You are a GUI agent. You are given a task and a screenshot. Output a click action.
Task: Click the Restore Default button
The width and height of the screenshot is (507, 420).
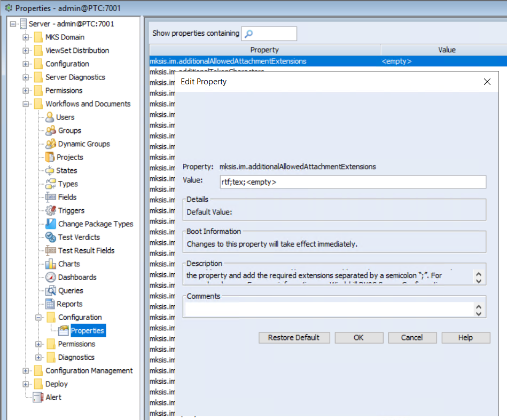293,338
